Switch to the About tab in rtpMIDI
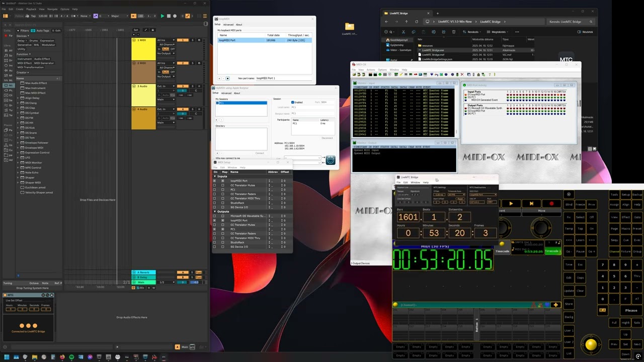 coord(237,93)
